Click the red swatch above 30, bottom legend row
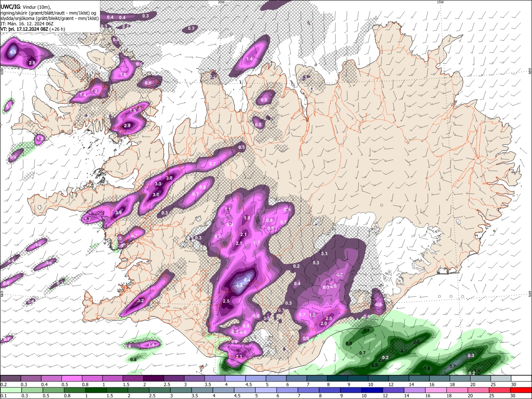Viewport: 532px width, 399px height. (x=521, y=390)
